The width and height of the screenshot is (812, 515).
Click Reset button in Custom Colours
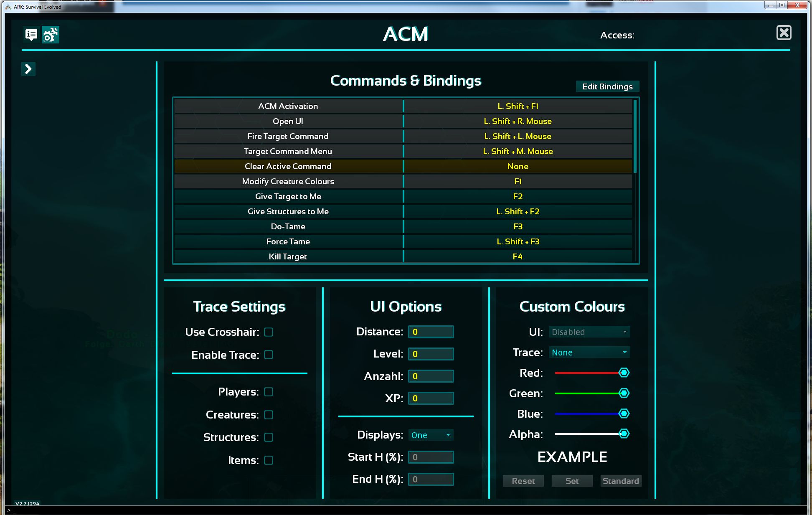(524, 481)
